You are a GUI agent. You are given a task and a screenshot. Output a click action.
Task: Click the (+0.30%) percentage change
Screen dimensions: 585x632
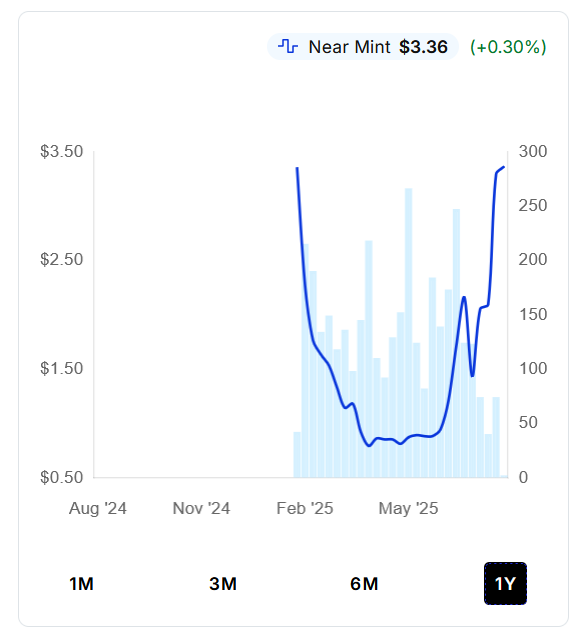508,47
